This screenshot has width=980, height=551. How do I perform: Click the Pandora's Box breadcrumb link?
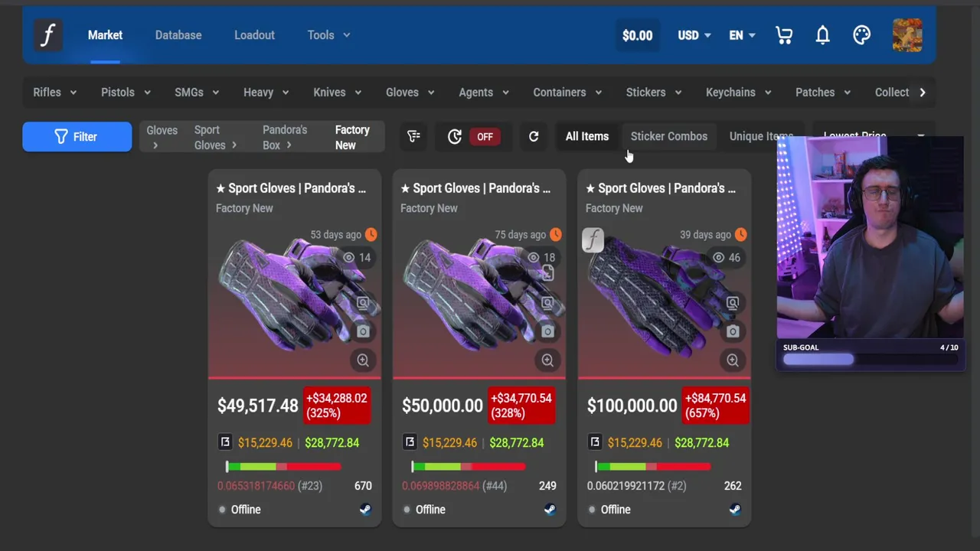pos(284,137)
